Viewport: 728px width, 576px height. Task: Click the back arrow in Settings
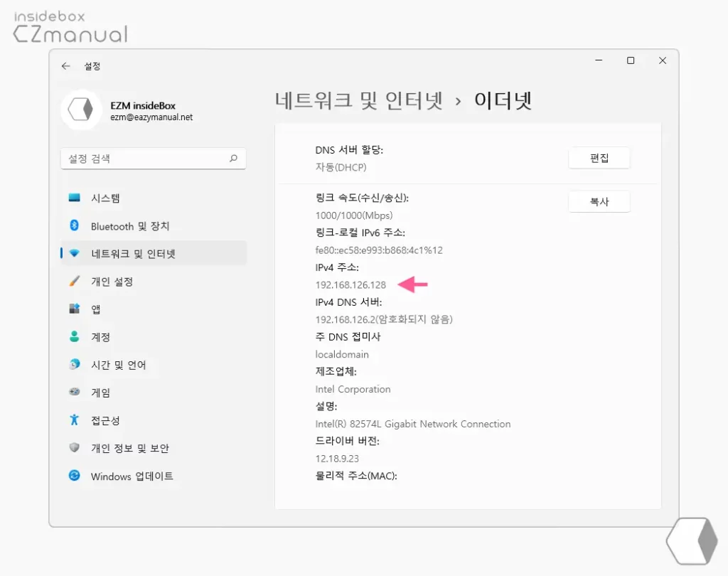65,65
